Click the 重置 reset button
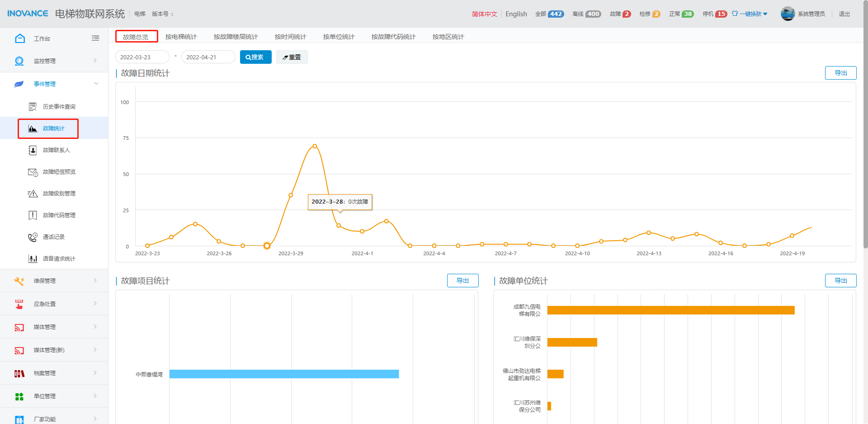 [292, 57]
